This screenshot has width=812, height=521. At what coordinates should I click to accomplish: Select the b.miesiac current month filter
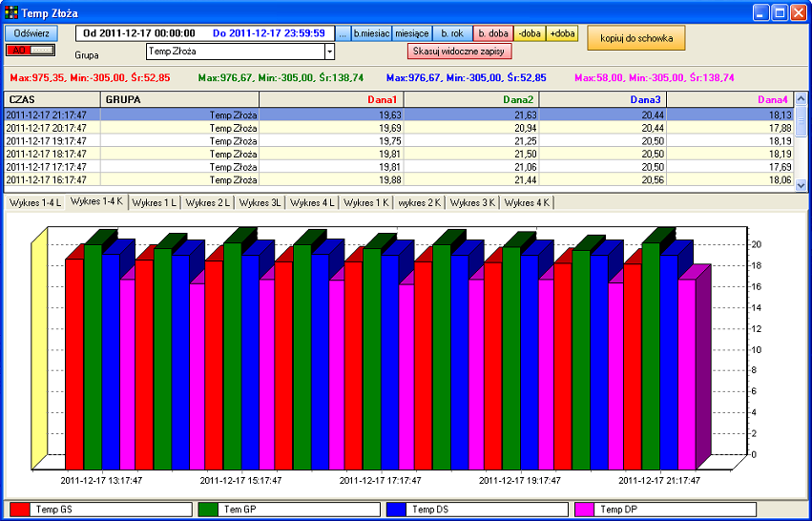(x=371, y=33)
